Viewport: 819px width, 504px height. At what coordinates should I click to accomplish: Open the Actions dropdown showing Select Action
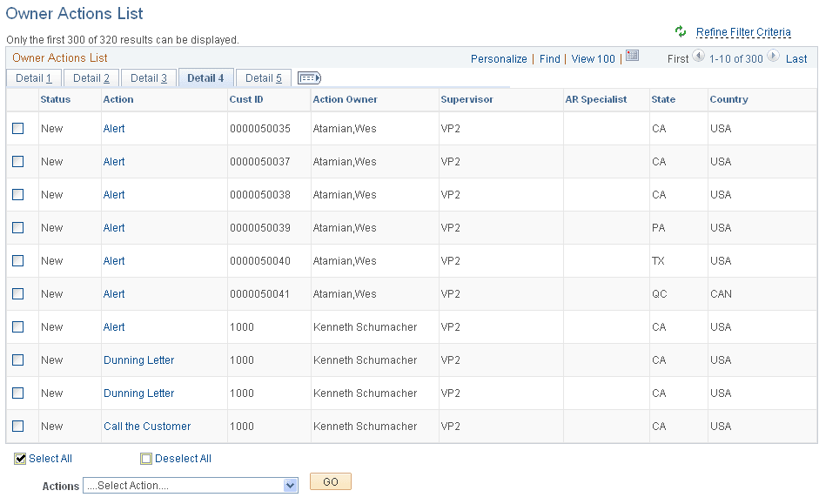(190, 485)
